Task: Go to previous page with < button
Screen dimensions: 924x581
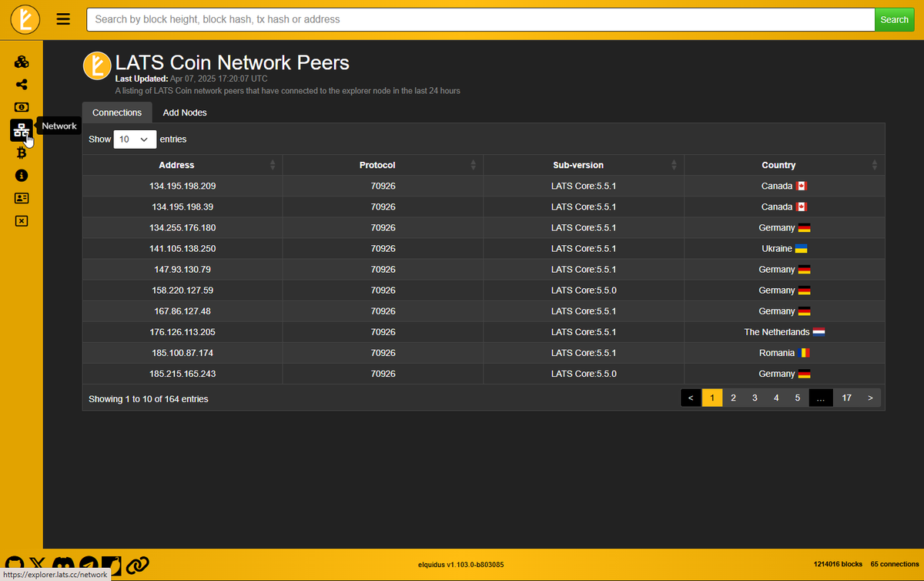Action: pos(691,398)
